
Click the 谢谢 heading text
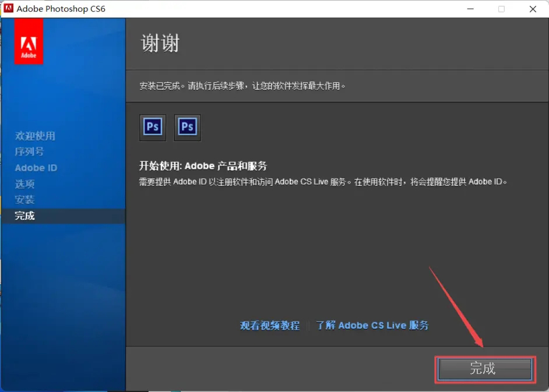[160, 43]
